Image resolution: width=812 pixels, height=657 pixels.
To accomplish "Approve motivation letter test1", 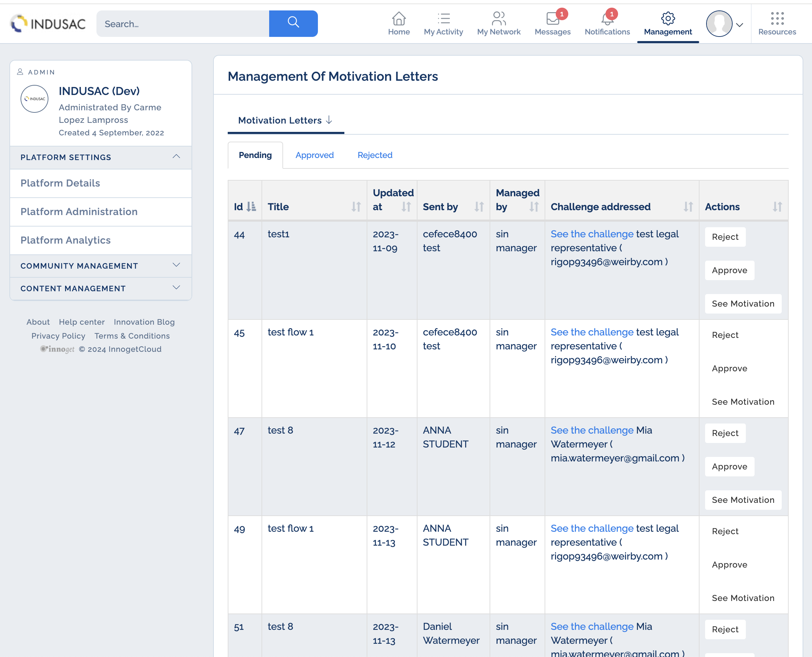I will 729,270.
